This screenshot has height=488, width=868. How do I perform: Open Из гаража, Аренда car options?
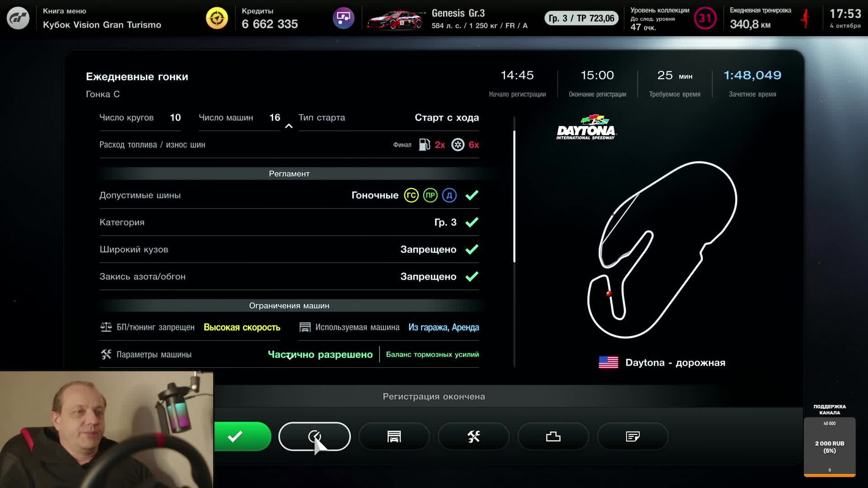click(x=444, y=327)
